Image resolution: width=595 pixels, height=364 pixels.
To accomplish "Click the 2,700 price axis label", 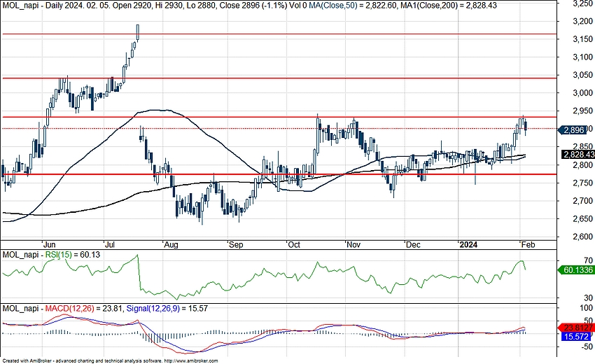I will pos(583,201).
